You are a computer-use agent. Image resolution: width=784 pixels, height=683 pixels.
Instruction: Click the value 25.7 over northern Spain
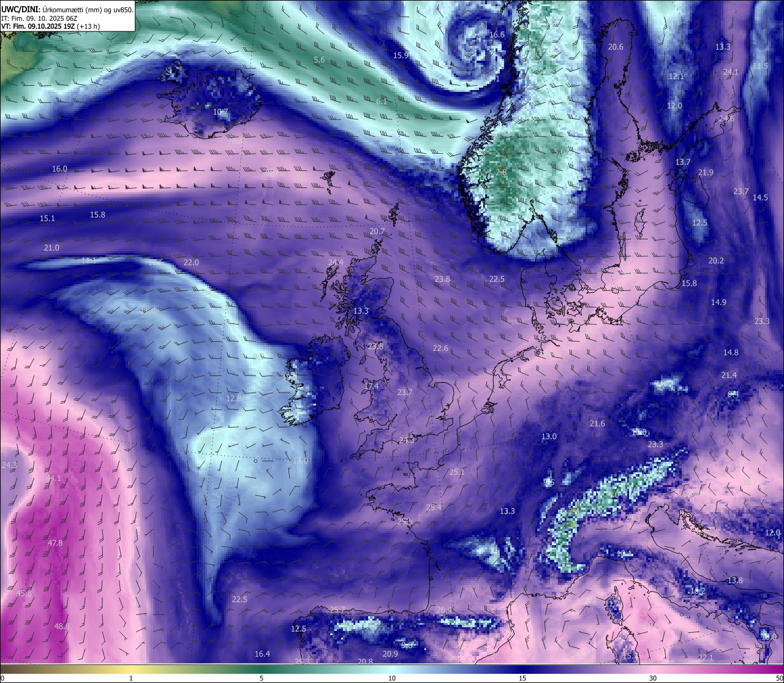(x=337, y=610)
